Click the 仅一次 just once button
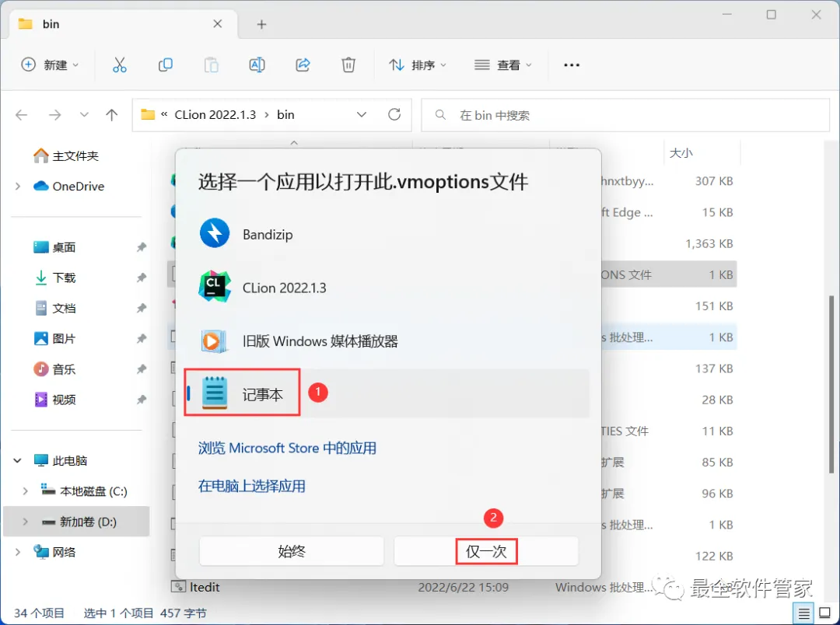840x625 pixels. tap(486, 551)
